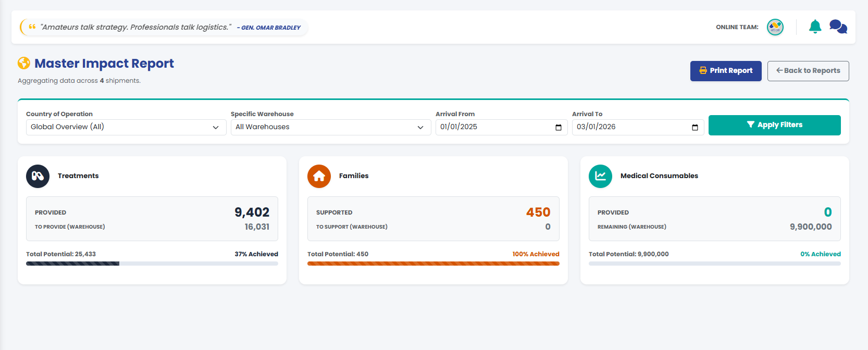Viewport: 868px width, 350px height.
Task: Open the Arrival To calendar picker icon
Action: (x=695, y=128)
